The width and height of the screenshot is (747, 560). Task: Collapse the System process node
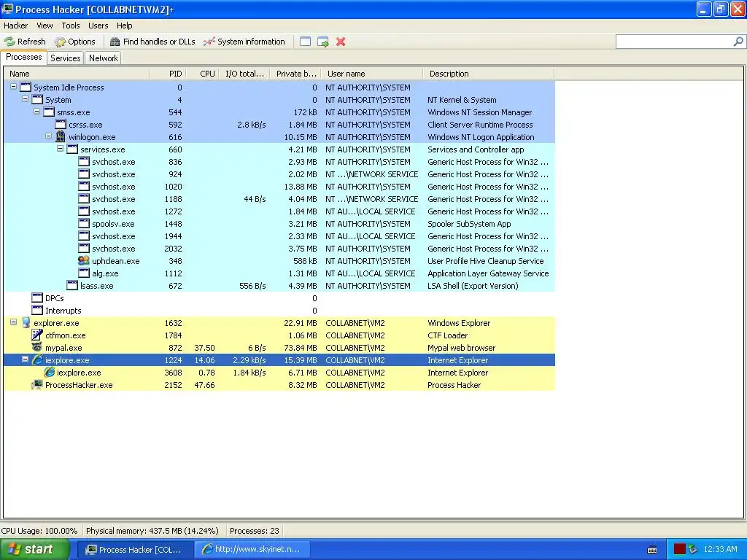click(26, 99)
